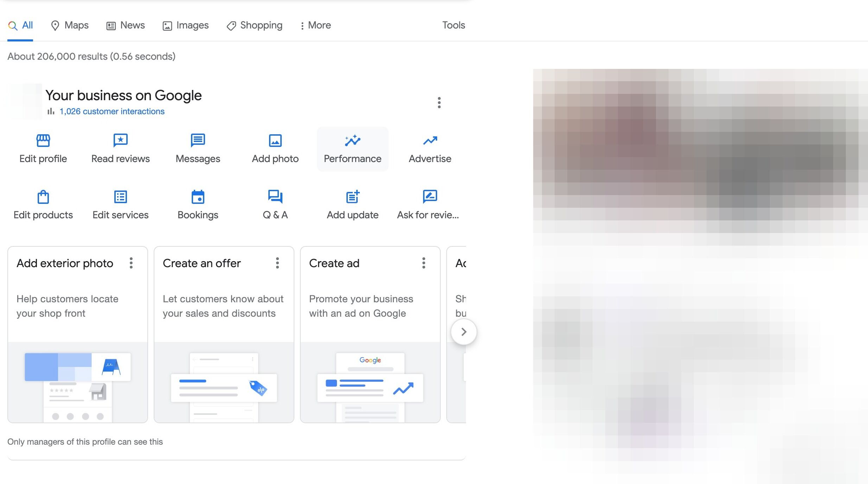Click the 'About 206,000 results' text

pos(91,57)
